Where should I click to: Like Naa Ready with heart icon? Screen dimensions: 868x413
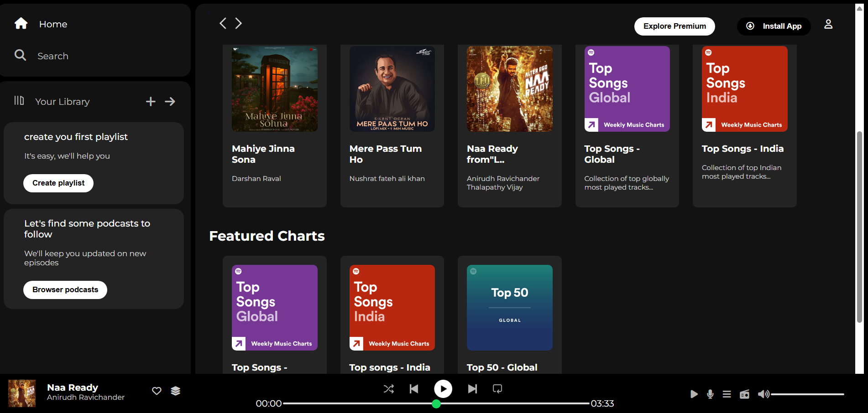coord(157,391)
